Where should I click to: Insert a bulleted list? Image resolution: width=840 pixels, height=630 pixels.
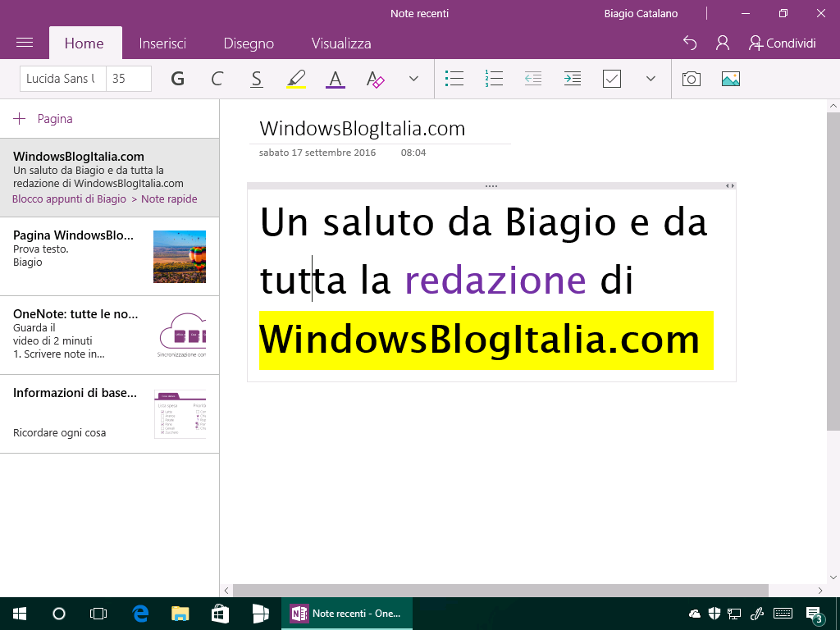454,79
